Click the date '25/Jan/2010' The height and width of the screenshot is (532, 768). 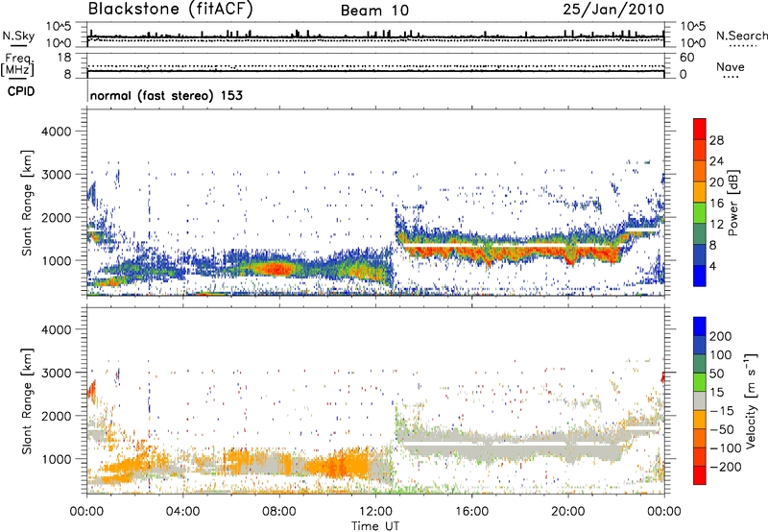point(613,9)
